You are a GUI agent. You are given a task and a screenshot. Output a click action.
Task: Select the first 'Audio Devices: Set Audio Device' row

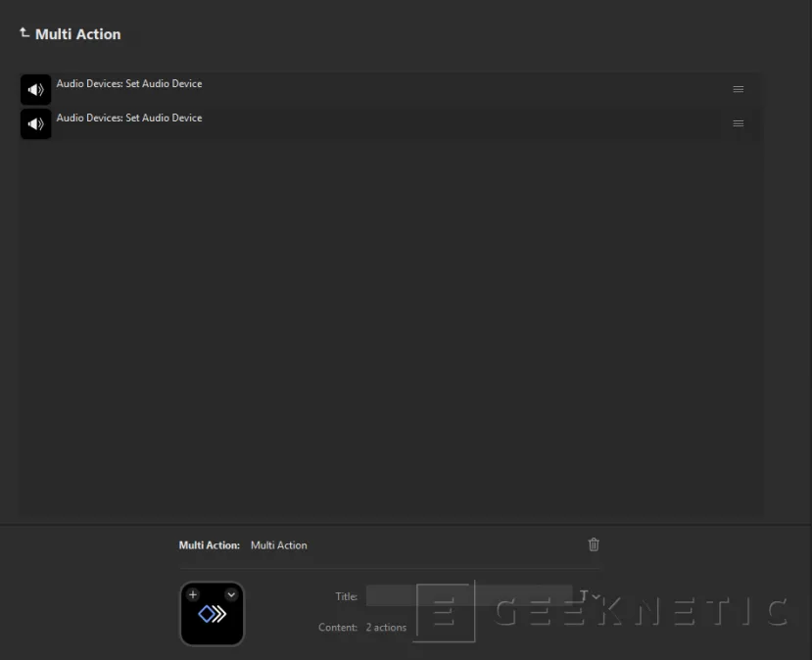pos(392,86)
